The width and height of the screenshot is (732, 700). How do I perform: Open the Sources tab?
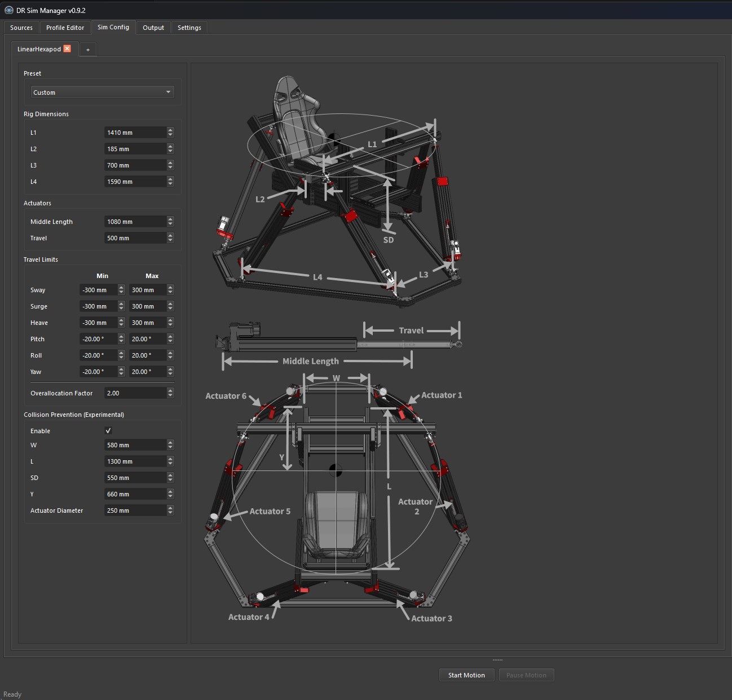click(21, 28)
